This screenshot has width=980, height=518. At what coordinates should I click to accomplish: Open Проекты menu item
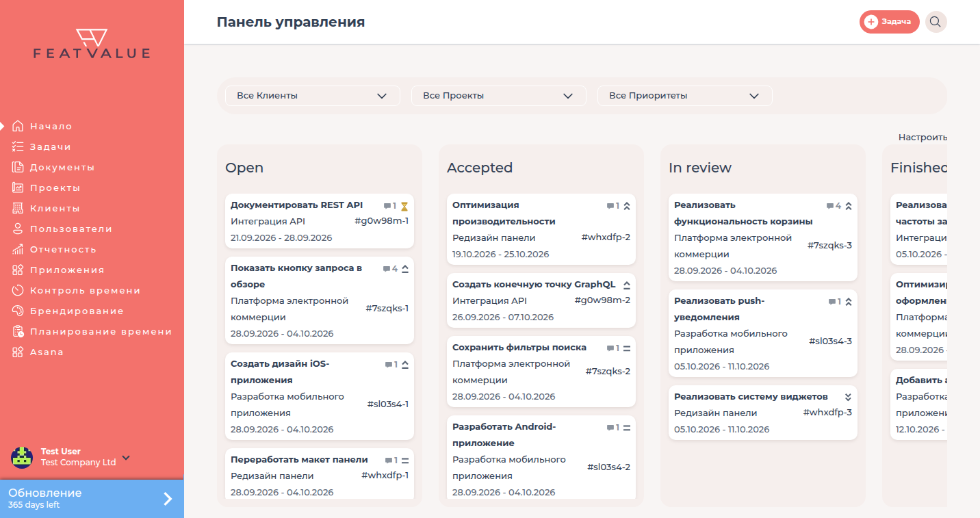coord(55,187)
